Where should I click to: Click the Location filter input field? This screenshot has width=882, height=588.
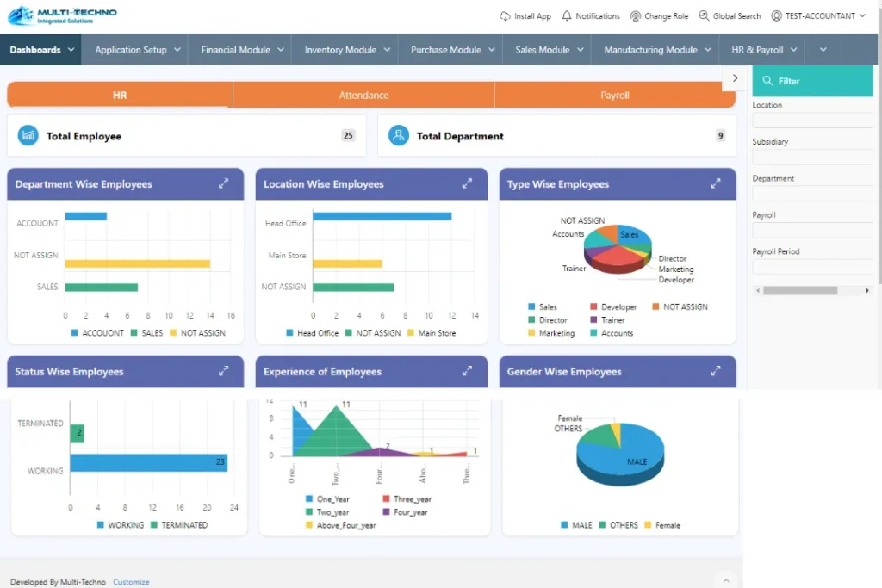point(814,121)
